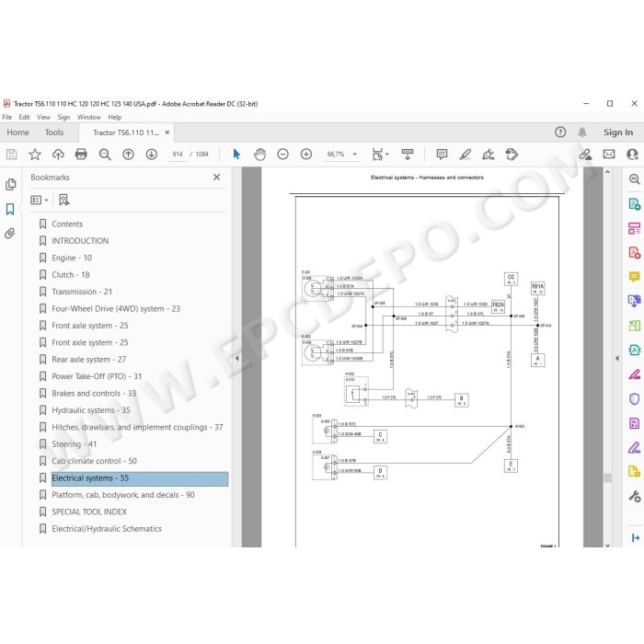
Task: Switch to the Tools tab
Action: coord(54,132)
